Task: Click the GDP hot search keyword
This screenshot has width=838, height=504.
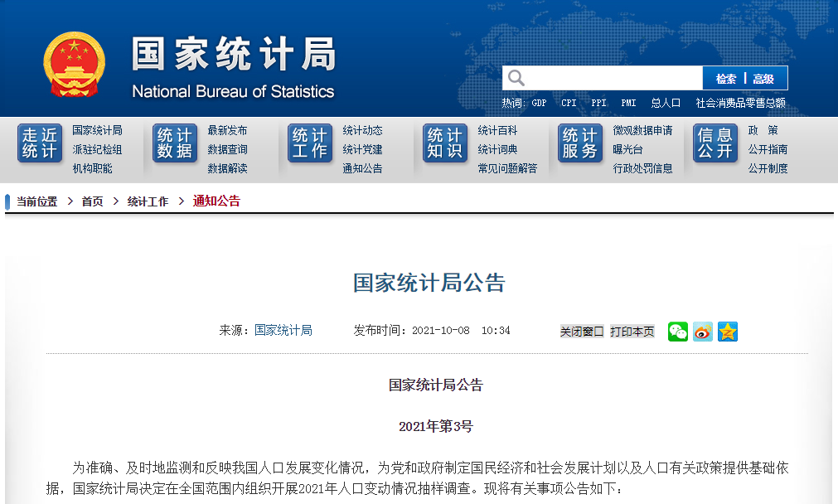Action: click(x=539, y=103)
